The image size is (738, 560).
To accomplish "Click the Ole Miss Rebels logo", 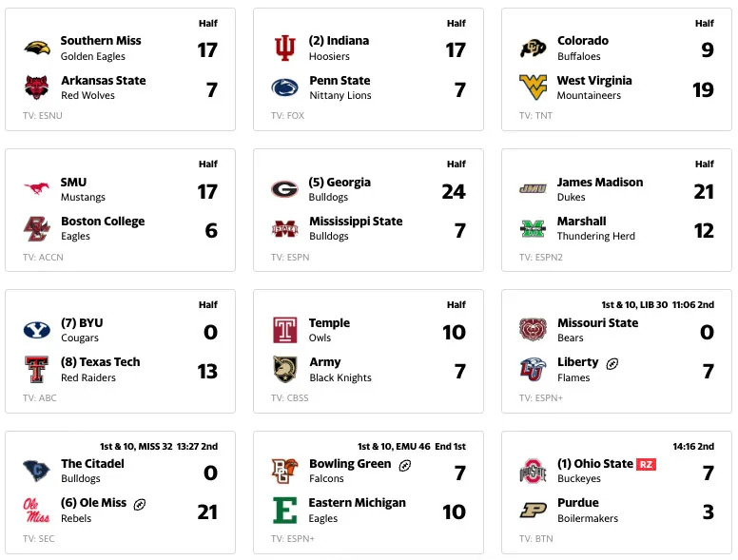I will [37, 511].
